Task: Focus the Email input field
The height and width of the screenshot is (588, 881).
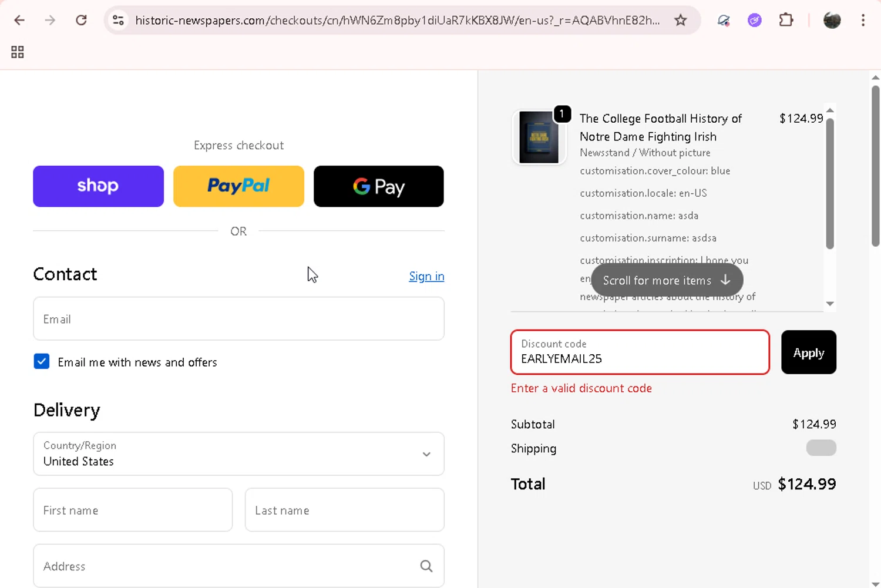Action: pyautogui.click(x=238, y=319)
